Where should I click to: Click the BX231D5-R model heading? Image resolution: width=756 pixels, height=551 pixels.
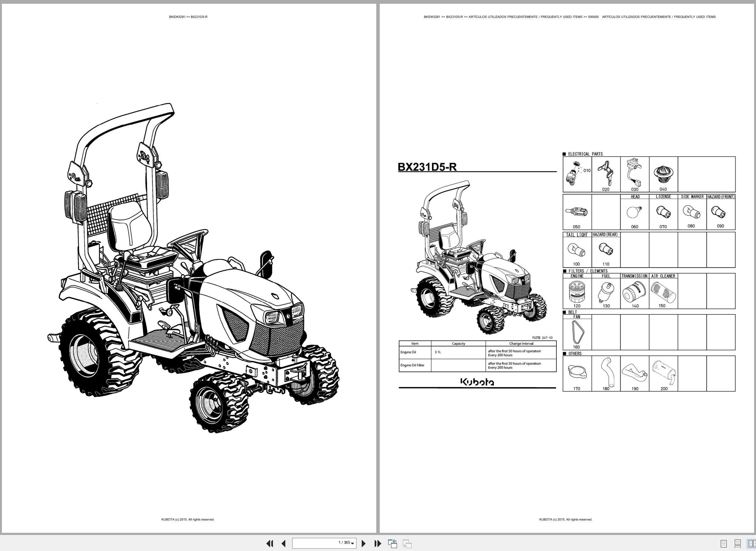pos(427,167)
